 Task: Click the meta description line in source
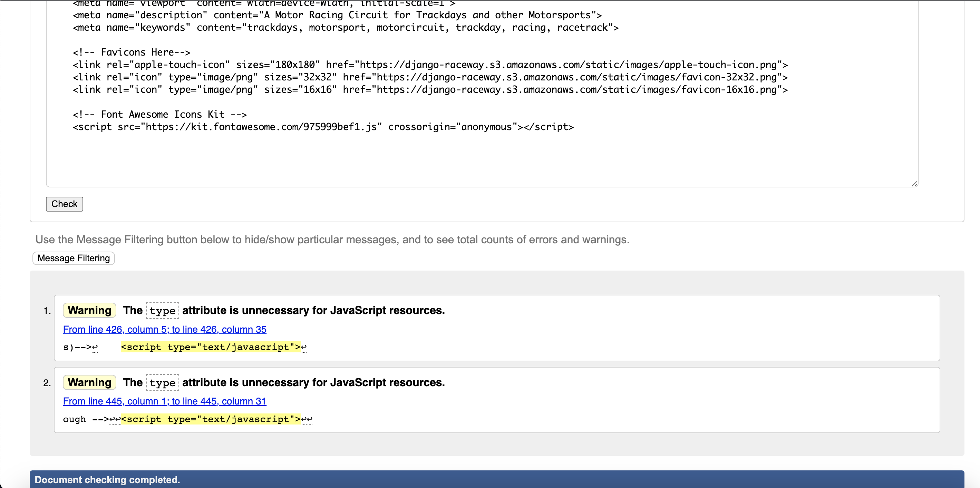[337, 15]
